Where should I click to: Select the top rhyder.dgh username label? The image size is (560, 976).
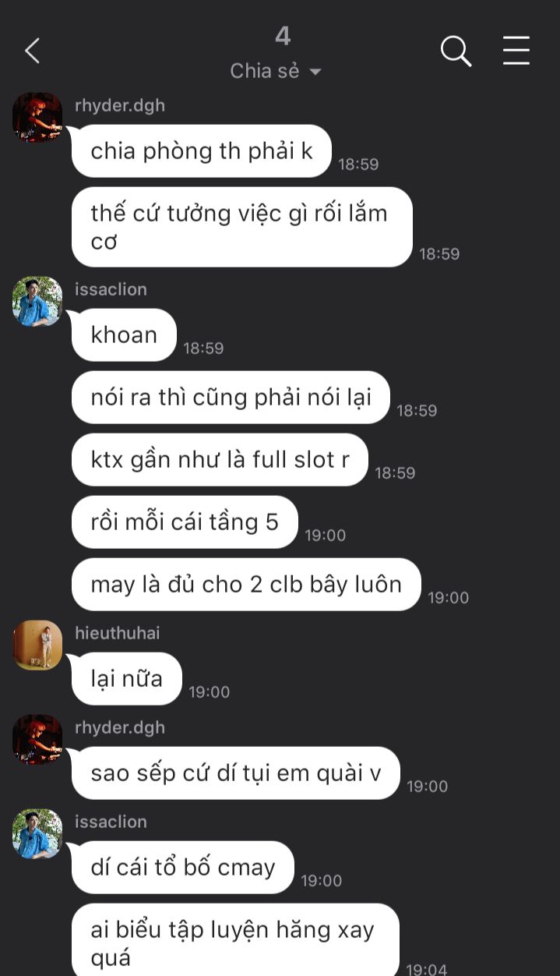tap(120, 105)
